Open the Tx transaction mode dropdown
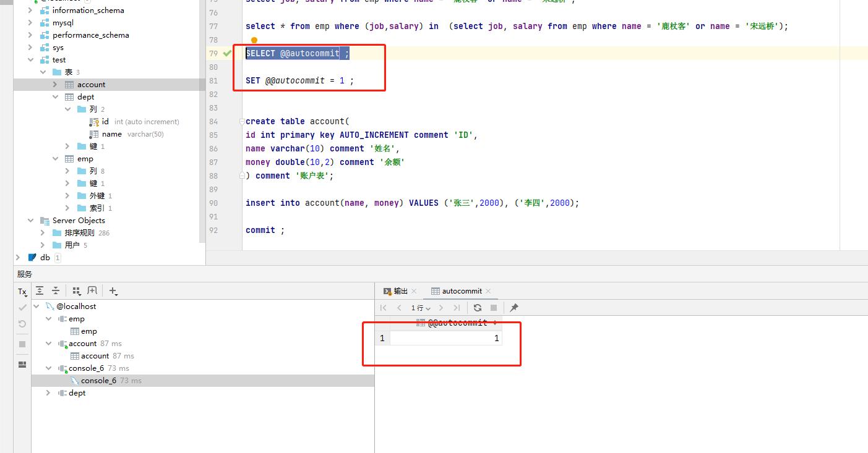This screenshot has height=453, width=868. [22, 292]
